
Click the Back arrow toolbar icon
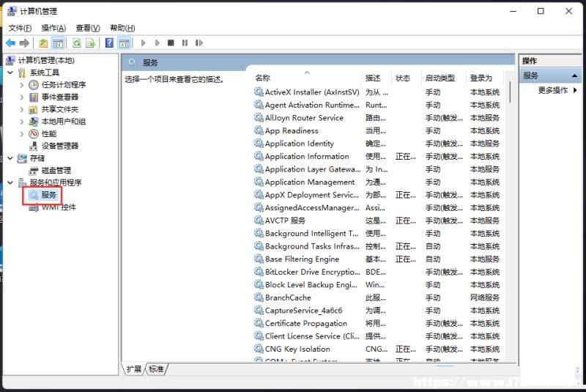point(10,43)
